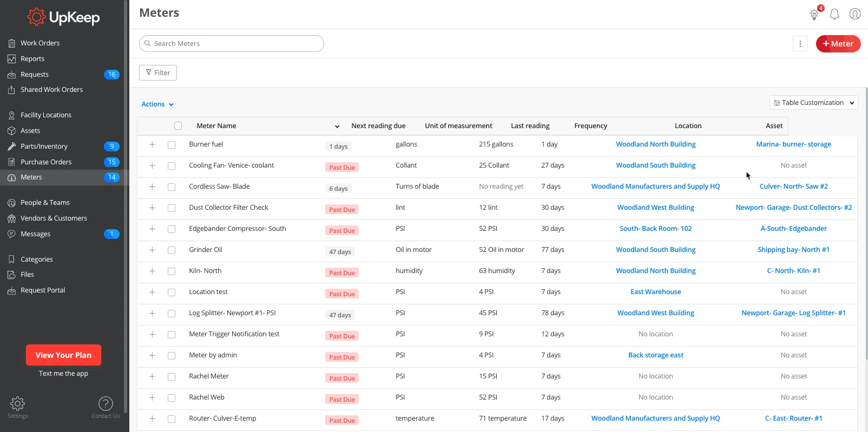Click the plus icon beside Burner fuel
The image size is (868, 432).
[x=152, y=145]
